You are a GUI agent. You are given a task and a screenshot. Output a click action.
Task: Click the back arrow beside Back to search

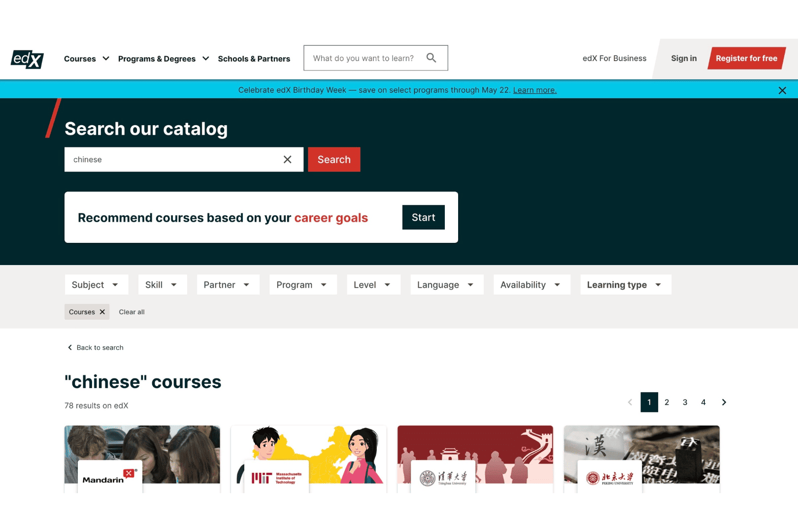click(x=70, y=347)
